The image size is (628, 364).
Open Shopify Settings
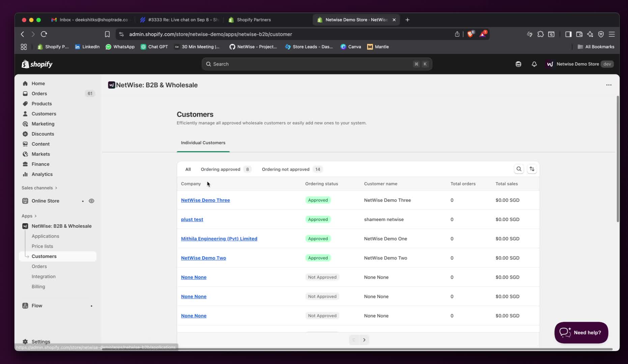pos(41,341)
